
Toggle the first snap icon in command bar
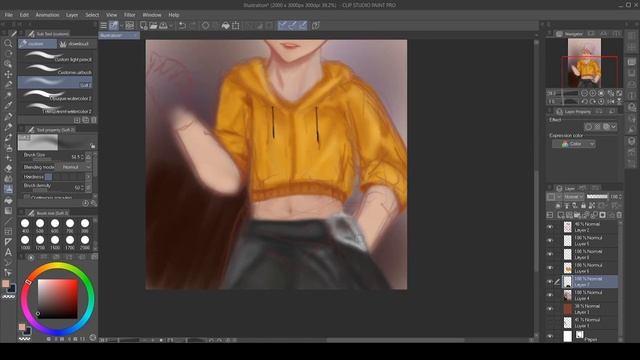pos(282,26)
